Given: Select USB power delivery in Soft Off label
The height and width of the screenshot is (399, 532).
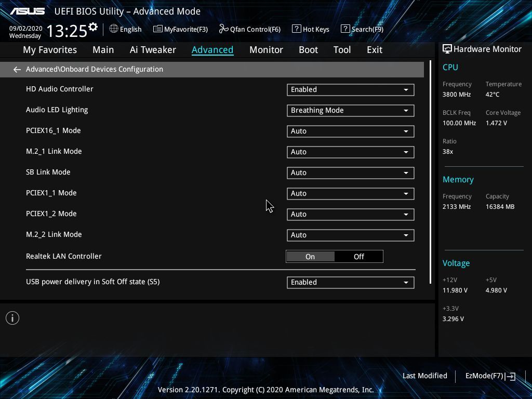Looking at the screenshot, I should coord(92,282).
